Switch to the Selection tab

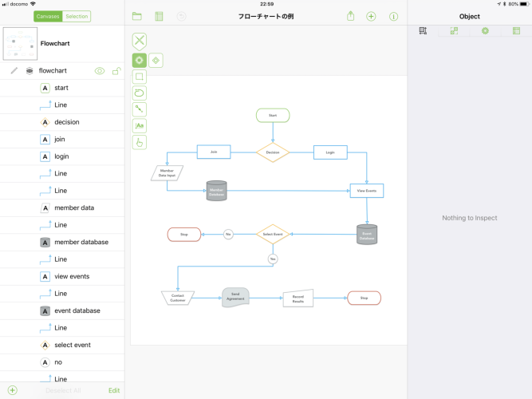coord(77,16)
